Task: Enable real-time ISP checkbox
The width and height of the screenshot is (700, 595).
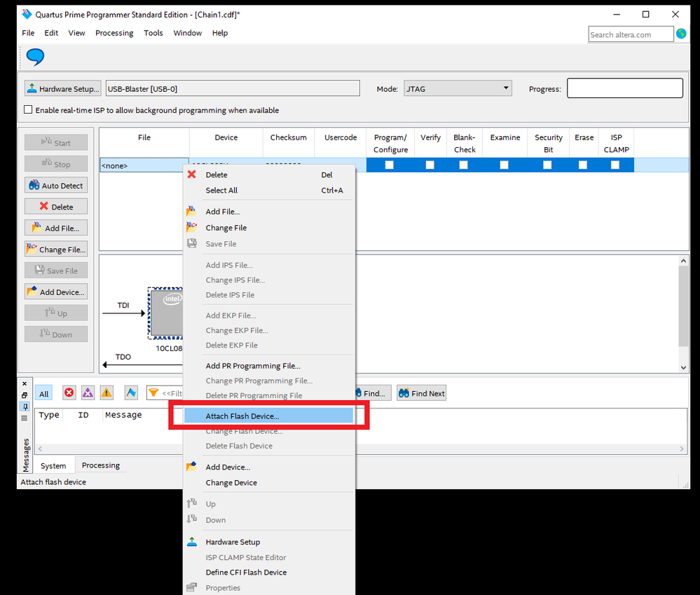Action: point(28,110)
